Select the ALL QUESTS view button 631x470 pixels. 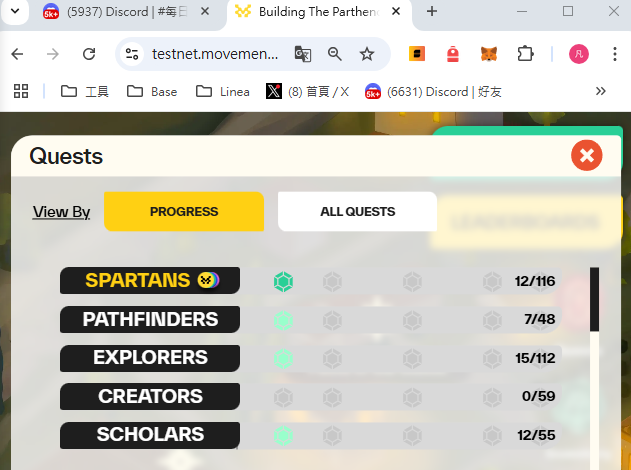point(357,212)
